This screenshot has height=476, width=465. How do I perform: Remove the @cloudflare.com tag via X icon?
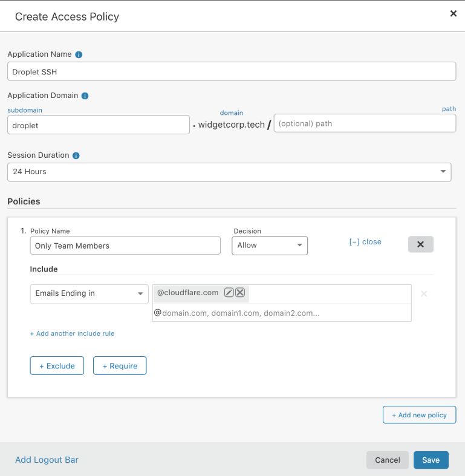coord(240,293)
